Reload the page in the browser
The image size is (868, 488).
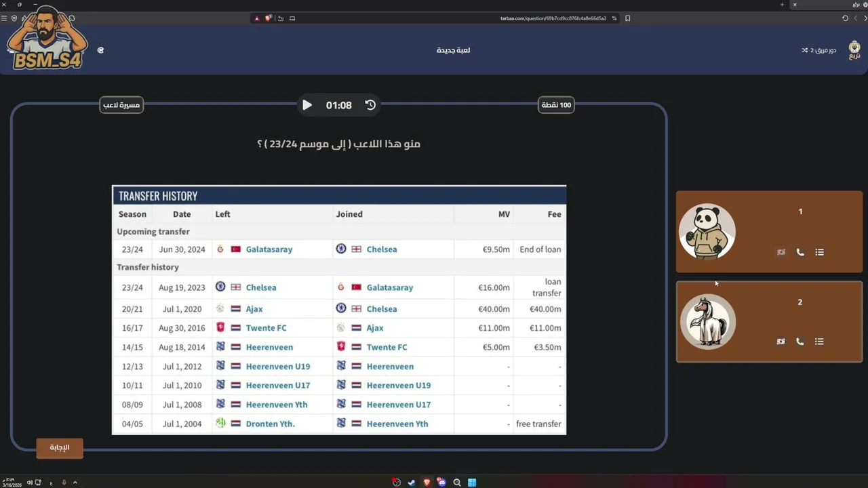845,18
